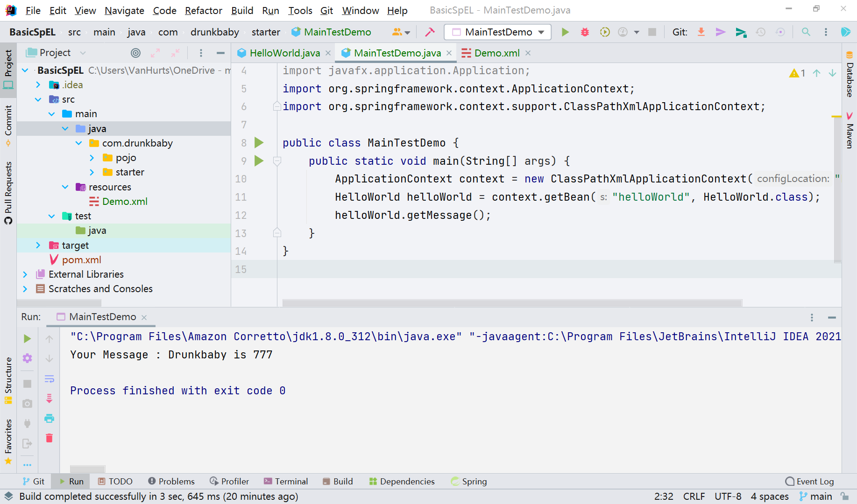
Task: Clear console with the trash icon
Action: pos(49,438)
